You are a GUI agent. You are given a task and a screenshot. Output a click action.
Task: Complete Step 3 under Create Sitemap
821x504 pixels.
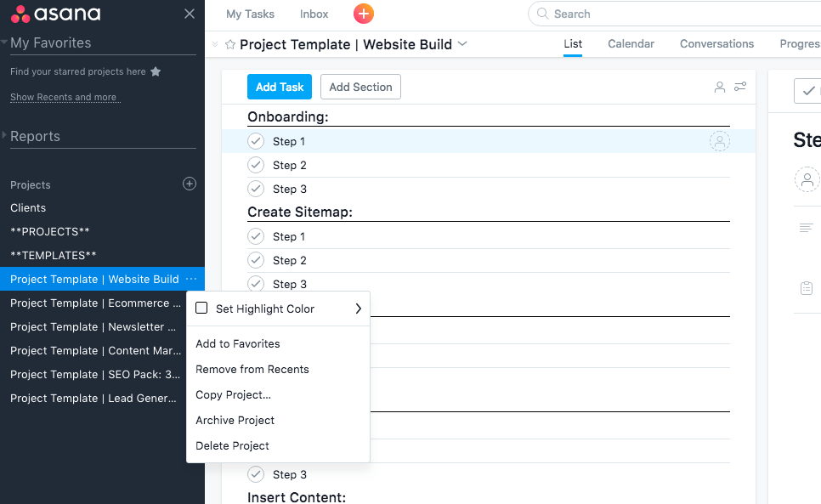256,284
